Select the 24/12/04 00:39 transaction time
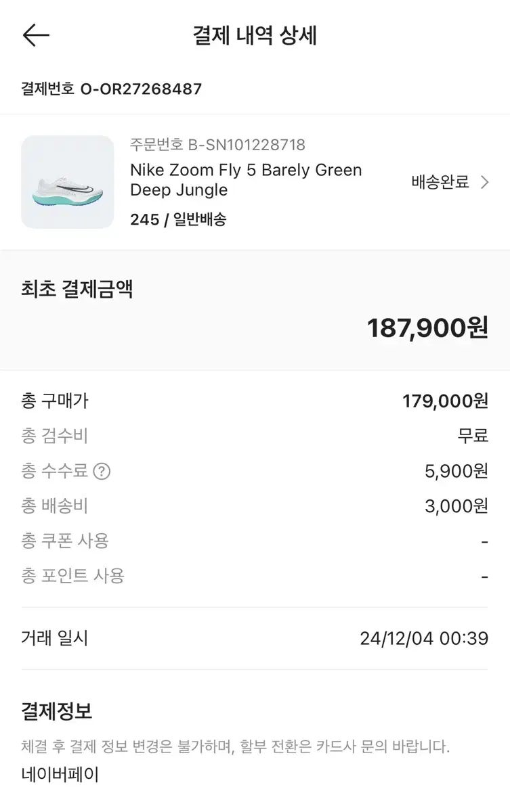This screenshot has height=812, width=510. 424,638
